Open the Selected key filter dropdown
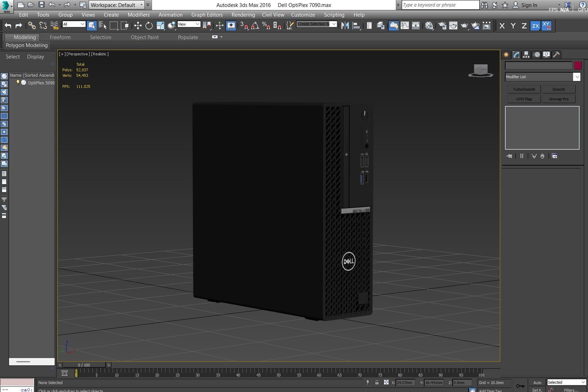Viewport: 588px width, 392px height. tap(566, 382)
